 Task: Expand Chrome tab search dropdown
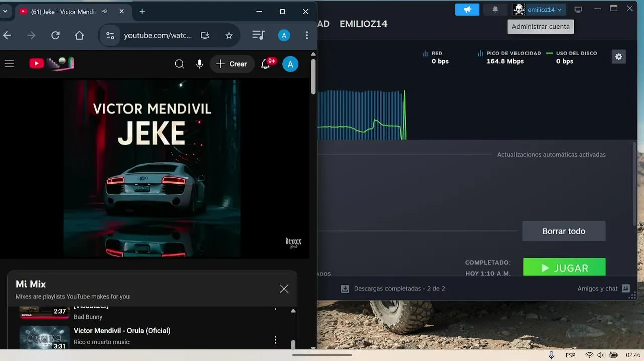[5, 11]
